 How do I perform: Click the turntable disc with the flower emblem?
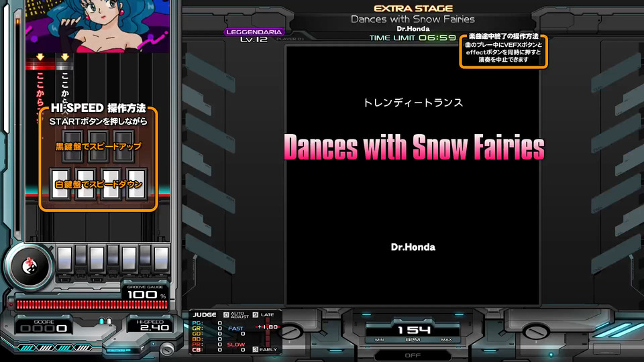tap(29, 267)
